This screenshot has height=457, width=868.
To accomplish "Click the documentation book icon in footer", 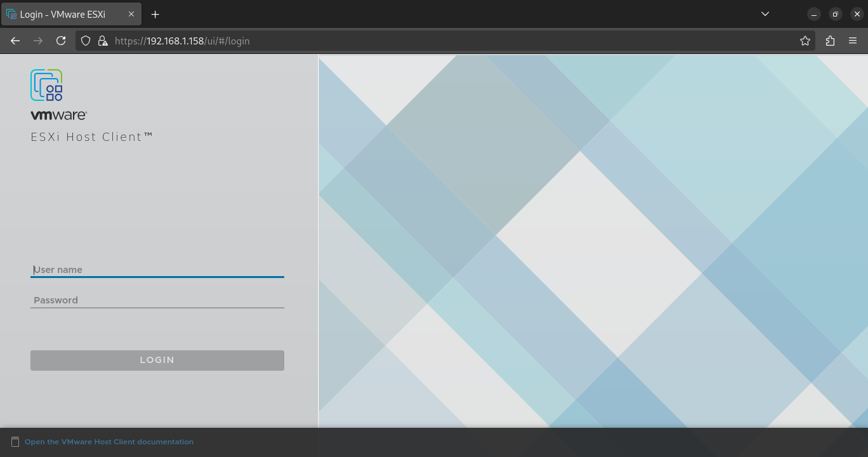I will coord(15,442).
